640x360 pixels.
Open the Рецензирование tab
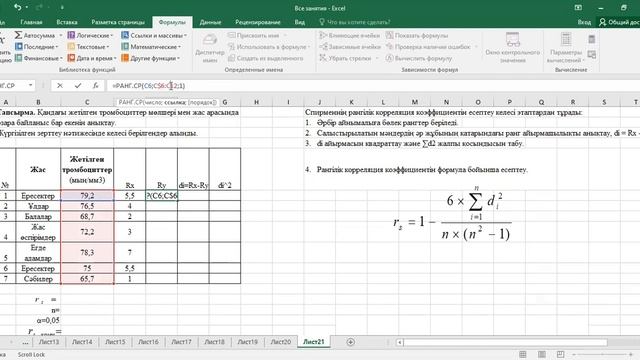[258, 22]
